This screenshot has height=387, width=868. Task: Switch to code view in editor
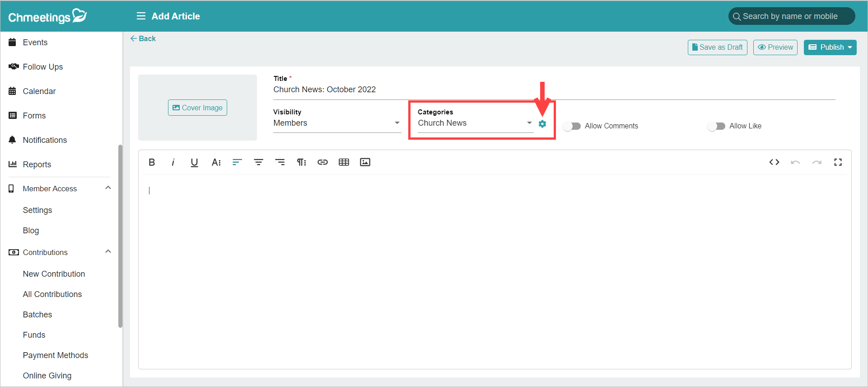coord(774,162)
